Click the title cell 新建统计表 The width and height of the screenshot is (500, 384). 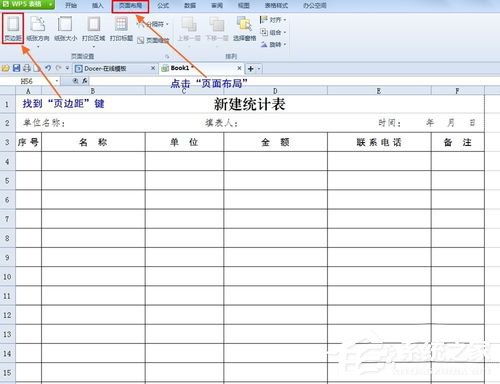click(x=250, y=104)
